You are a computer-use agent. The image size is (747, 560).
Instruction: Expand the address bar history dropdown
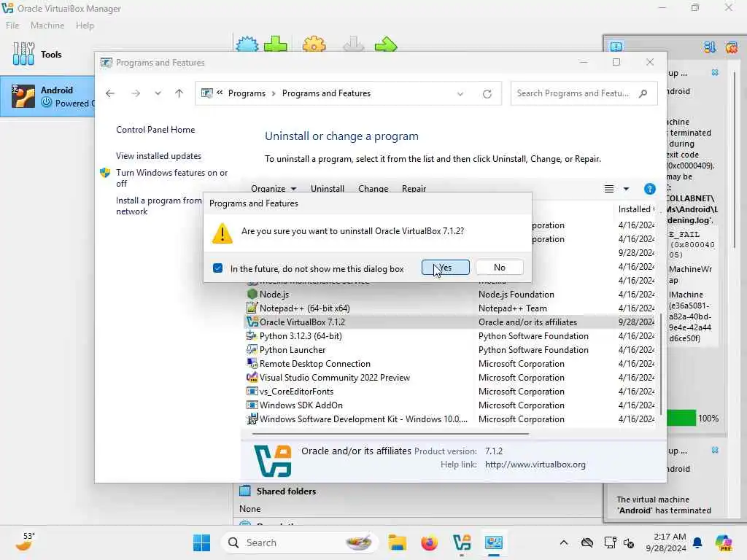[x=460, y=94]
